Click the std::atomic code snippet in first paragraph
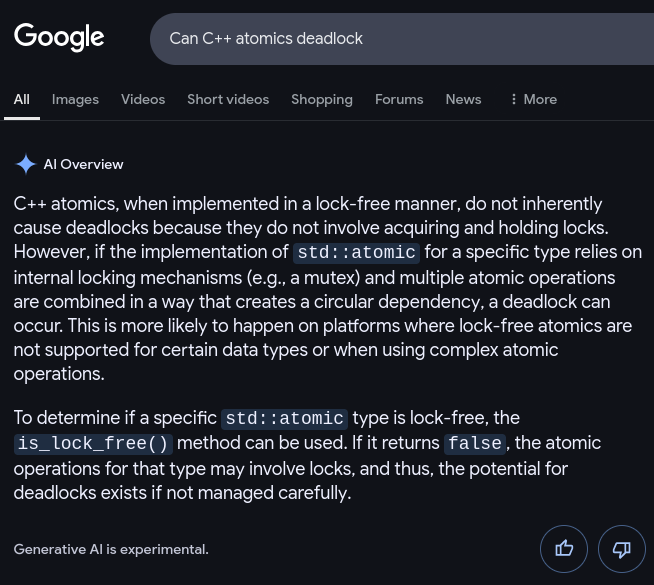Image resolution: width=654 pixels, height=585 pixels. [x=356, y=253]
